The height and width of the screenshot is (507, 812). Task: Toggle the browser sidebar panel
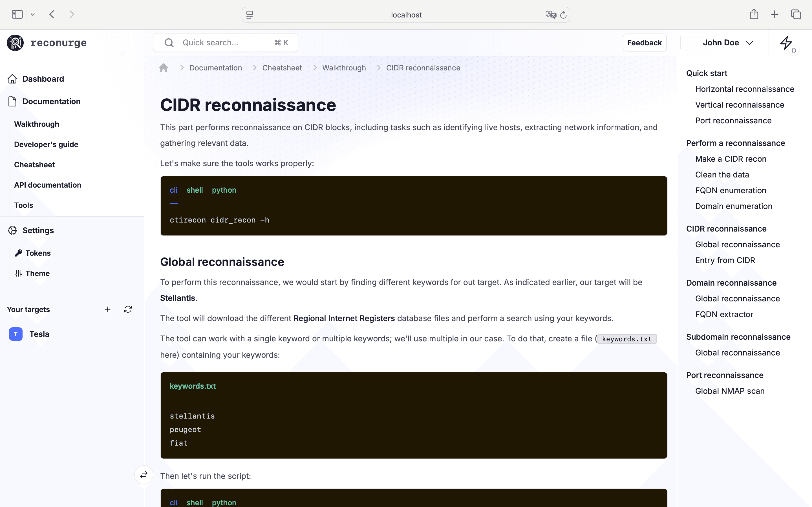point(17,14)
